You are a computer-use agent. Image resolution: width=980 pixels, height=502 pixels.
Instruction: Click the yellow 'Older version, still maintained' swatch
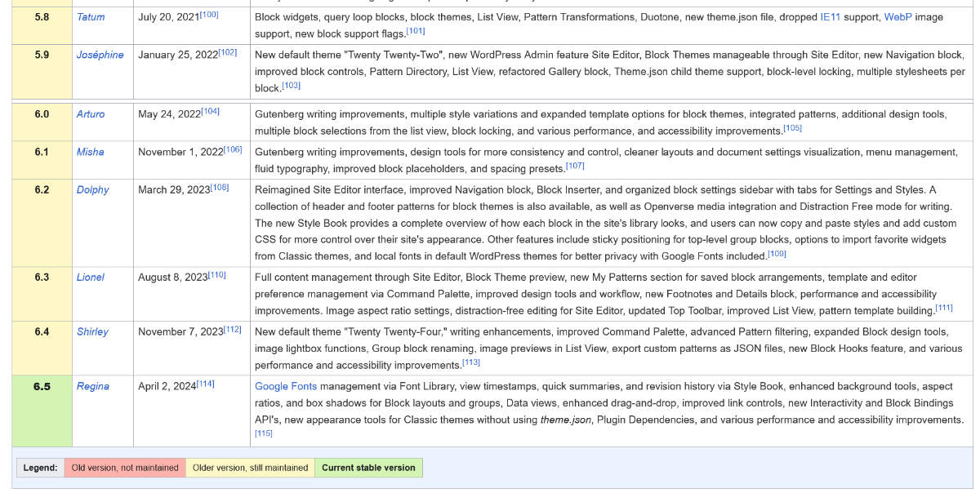[x=250, y=468]
